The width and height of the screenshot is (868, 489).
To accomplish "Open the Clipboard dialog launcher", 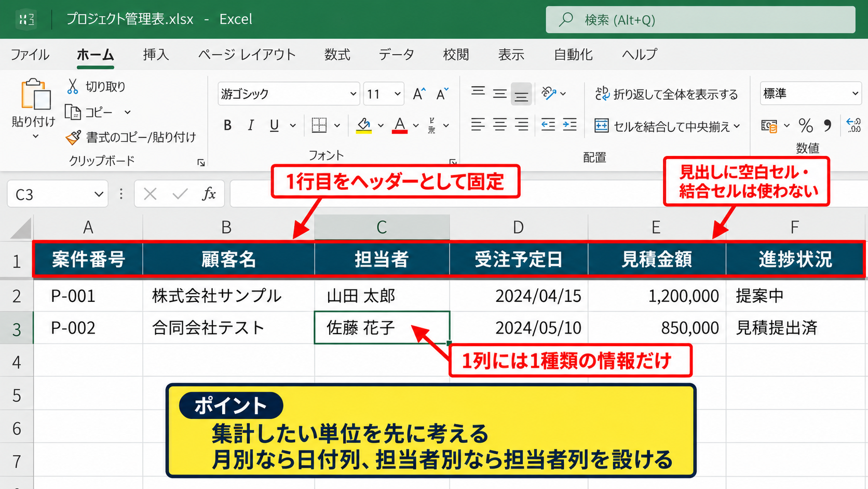I will [201, 163].
